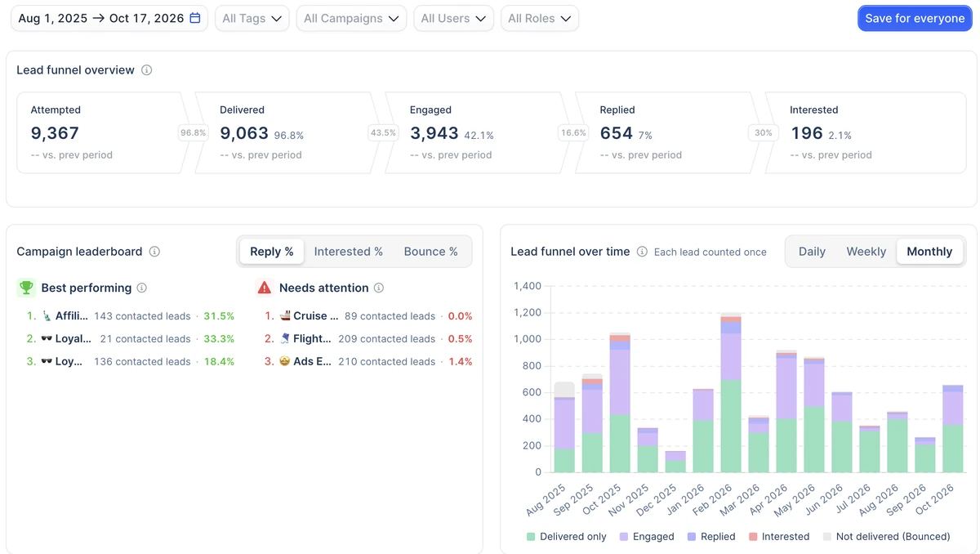Screen dimensions: 980x554
Task: Open the All Roles dropdown
Action: 540,18
